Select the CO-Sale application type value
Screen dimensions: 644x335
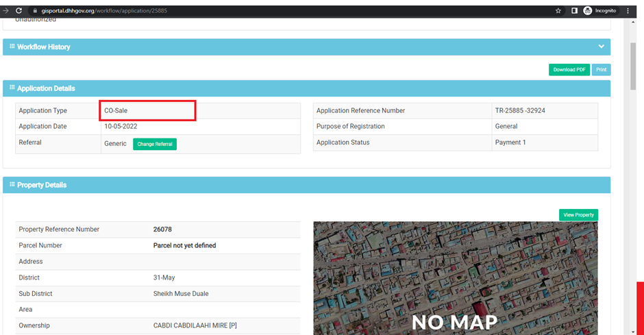point(116,110)
